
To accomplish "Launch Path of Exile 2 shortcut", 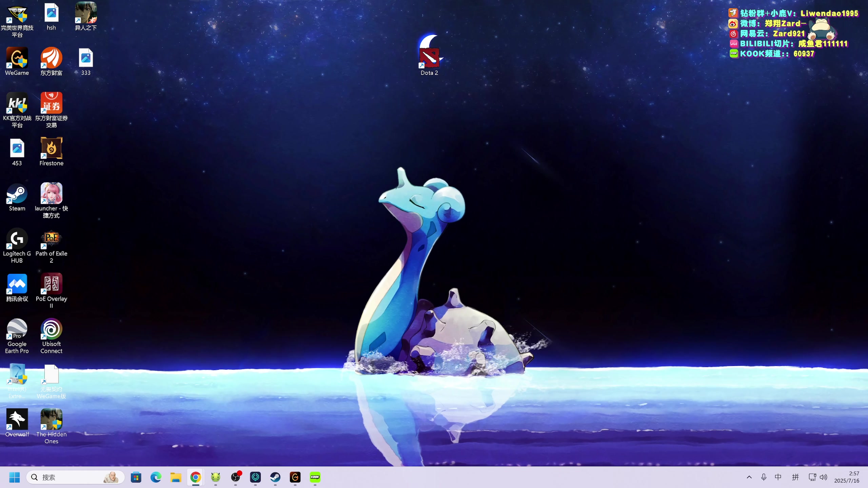I will coord(51,246).
